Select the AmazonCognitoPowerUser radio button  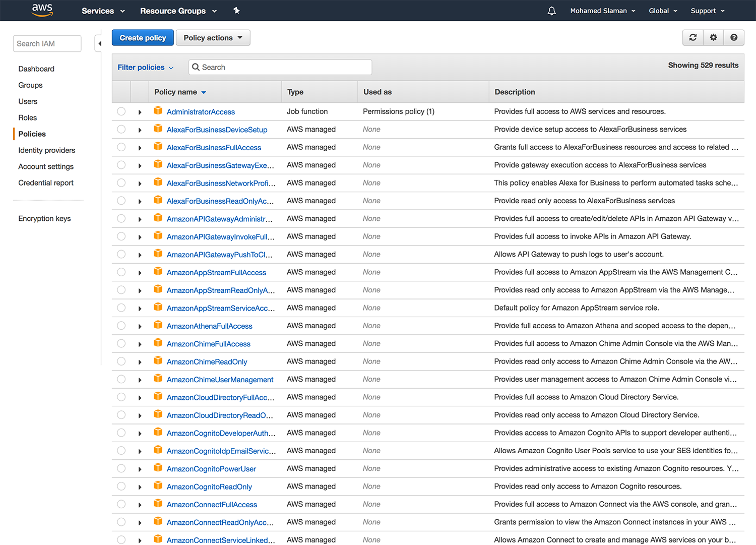121,468
